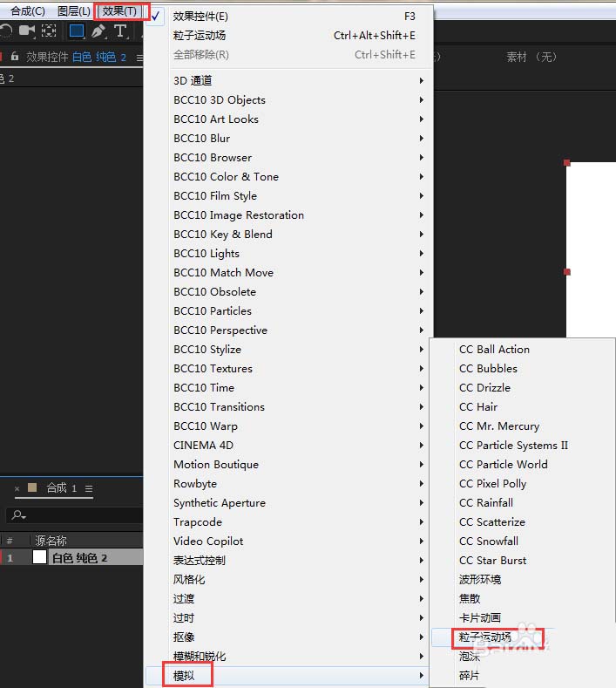Apply CC Particle Systems II effect
Image resolution: width=616 pixels, height=688 pixels.
click(523, 446)
